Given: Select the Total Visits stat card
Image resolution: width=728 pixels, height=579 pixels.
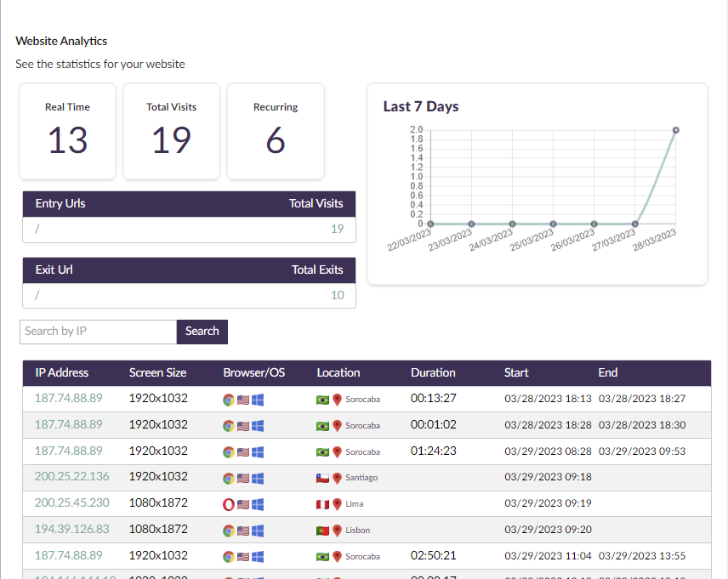Looking at the screenshot, I should [x=171, y=131].
